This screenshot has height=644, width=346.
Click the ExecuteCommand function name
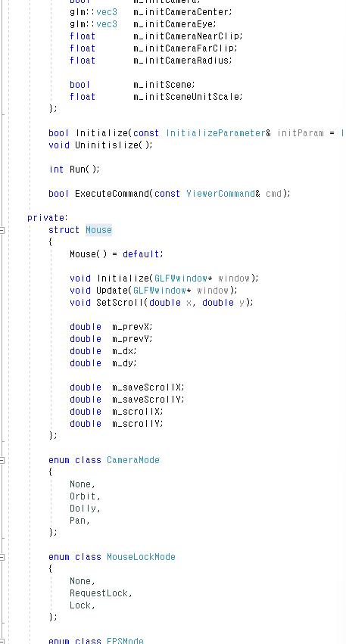tap(112, 194)
